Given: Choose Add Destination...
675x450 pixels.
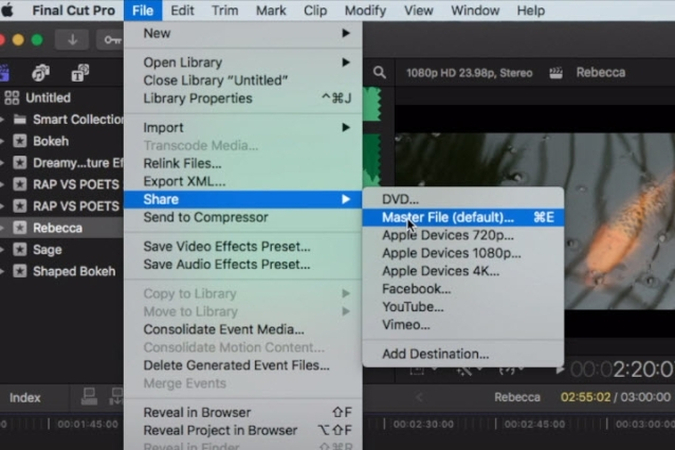Looking at the screenshot, I should tap(463, 354).
